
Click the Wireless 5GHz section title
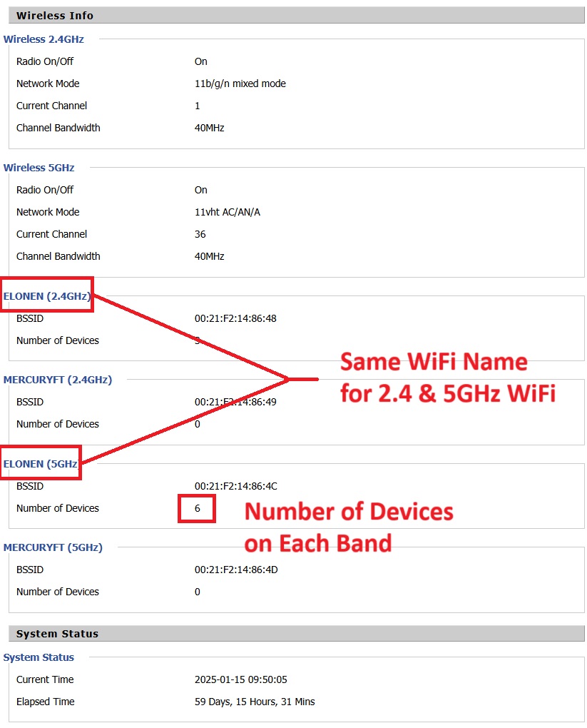tap(39, 168)
